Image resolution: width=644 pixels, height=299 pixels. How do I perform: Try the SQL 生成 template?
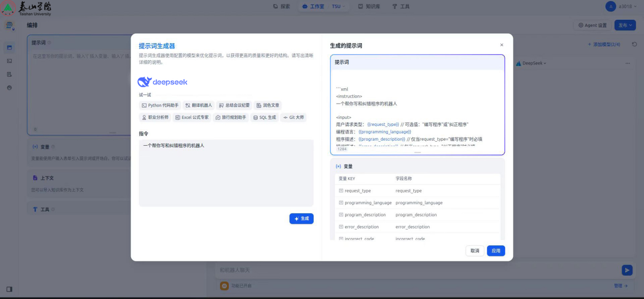(x=264, y=117)
